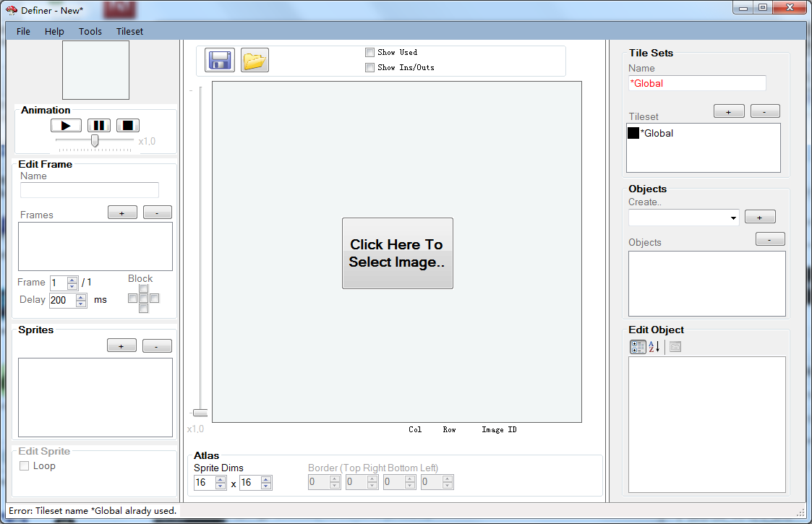The width and height of the screenshot is (812, 524).
Task: Toggle the right Block checkbox
Action: [x=154, y=298]
